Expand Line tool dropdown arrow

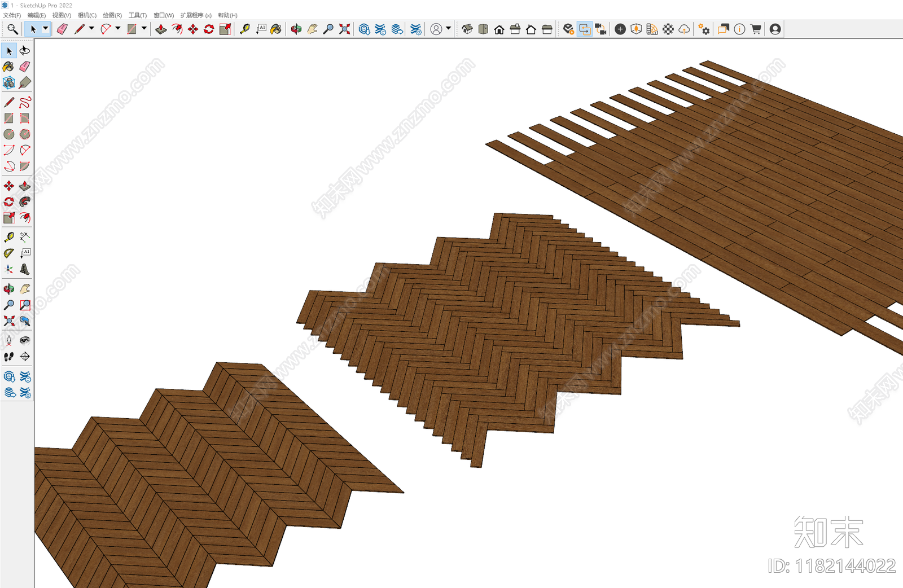[x=91, y=28]
